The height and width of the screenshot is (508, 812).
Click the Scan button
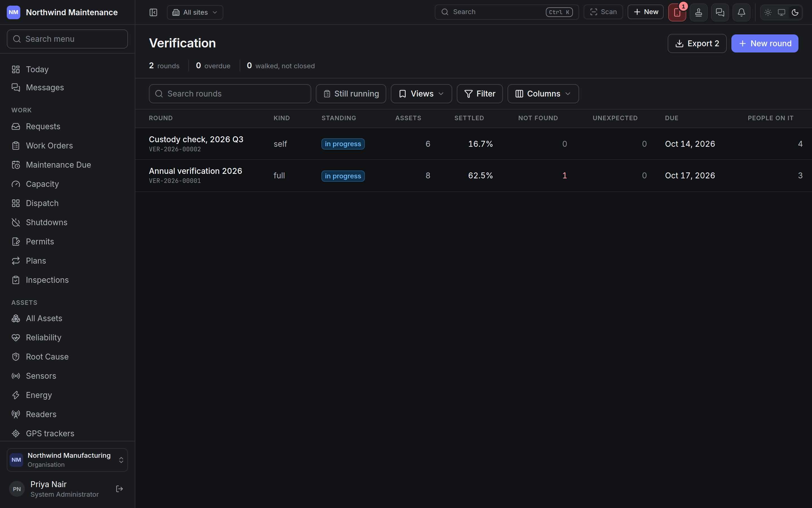tap(603, 12)
